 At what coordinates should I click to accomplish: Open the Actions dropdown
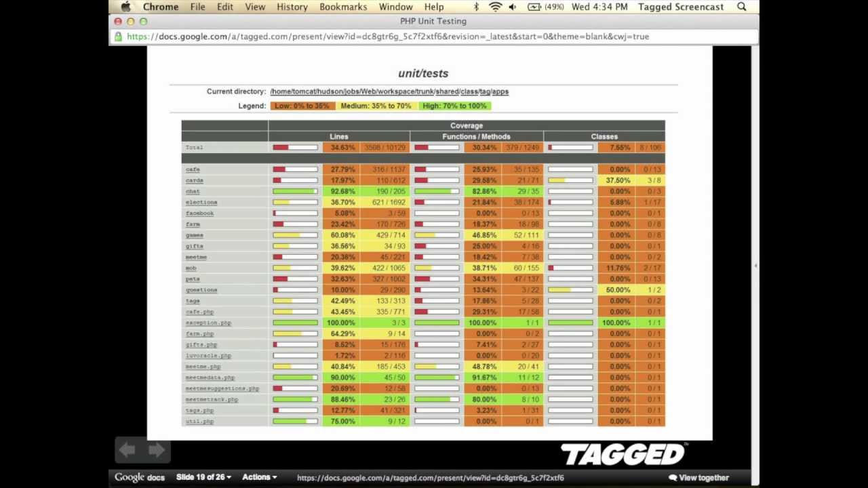pos(260,477)
